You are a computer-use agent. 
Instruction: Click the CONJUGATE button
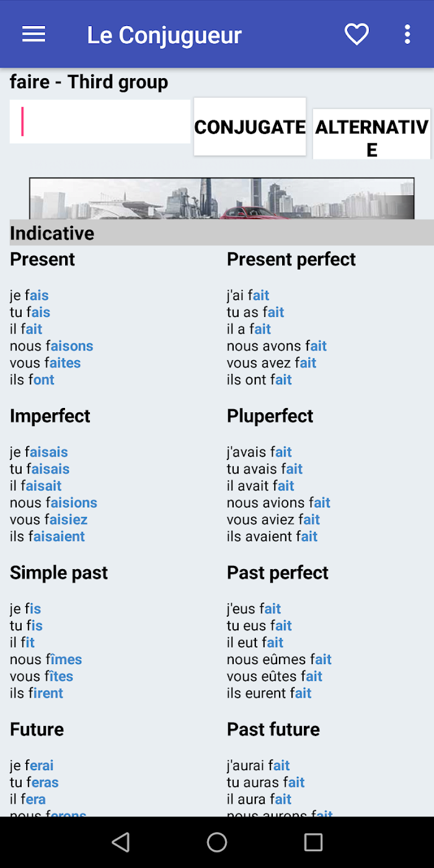tap(250, 126)
